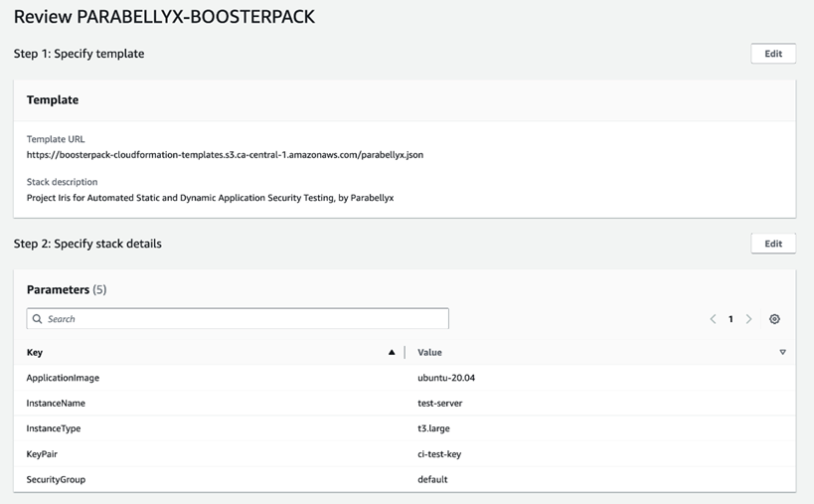Go to previous page with left chevron
The height and width of the screenshot is (504, 814).
(713, 319)
